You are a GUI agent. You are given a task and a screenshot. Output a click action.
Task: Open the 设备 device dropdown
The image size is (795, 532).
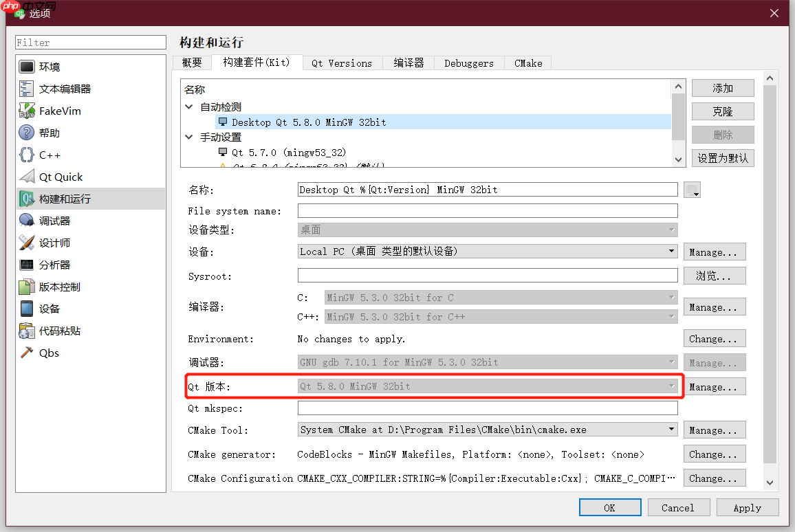pyautogui.click(x=671, y=251)
